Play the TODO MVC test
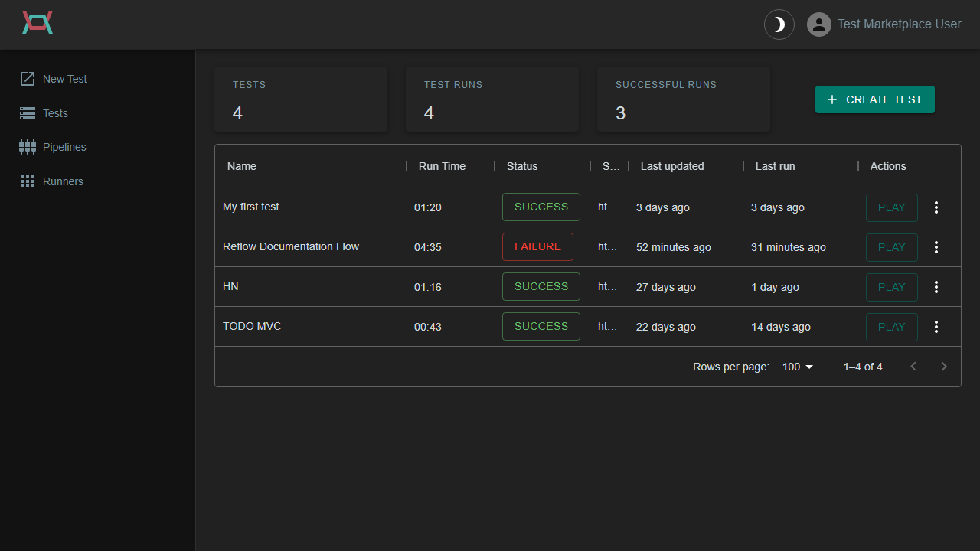Image resolution: width=980 pixels, height=551 pixels. pyautogui.click(x=892, y=327)
